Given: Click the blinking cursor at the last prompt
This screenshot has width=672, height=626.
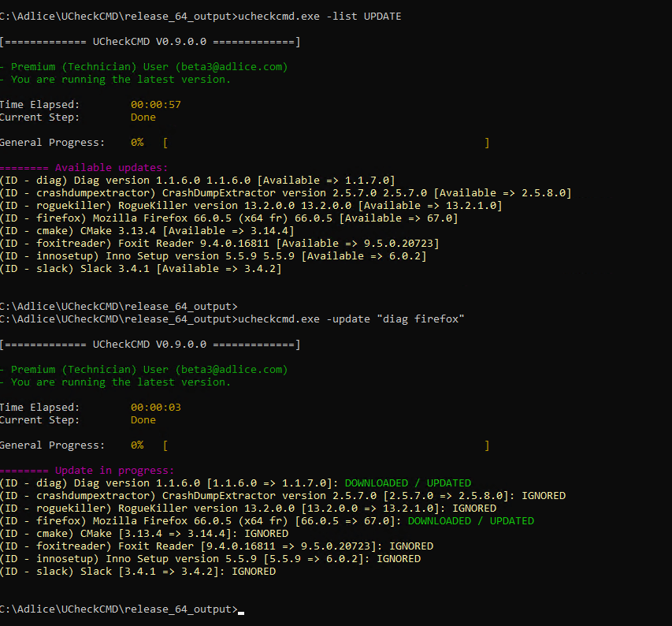Looking at the screenshot, I should click(x=241, y=610).
